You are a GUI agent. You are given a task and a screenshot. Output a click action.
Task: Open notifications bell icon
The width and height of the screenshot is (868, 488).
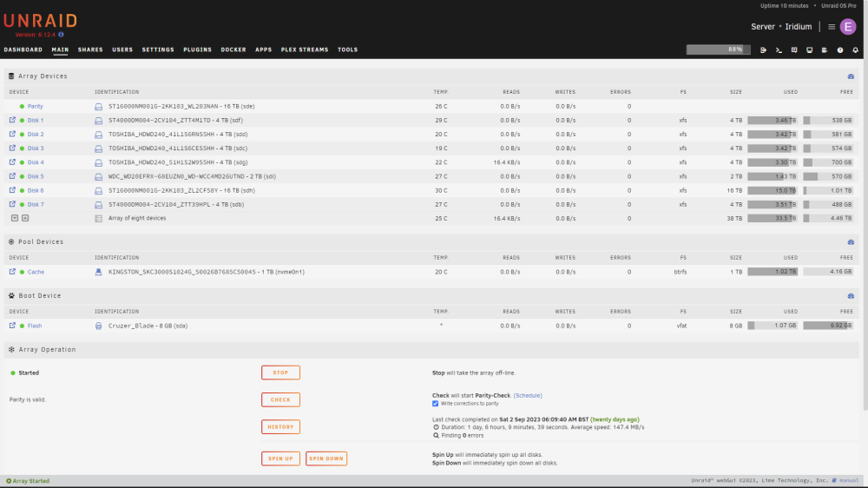(855, 49)
